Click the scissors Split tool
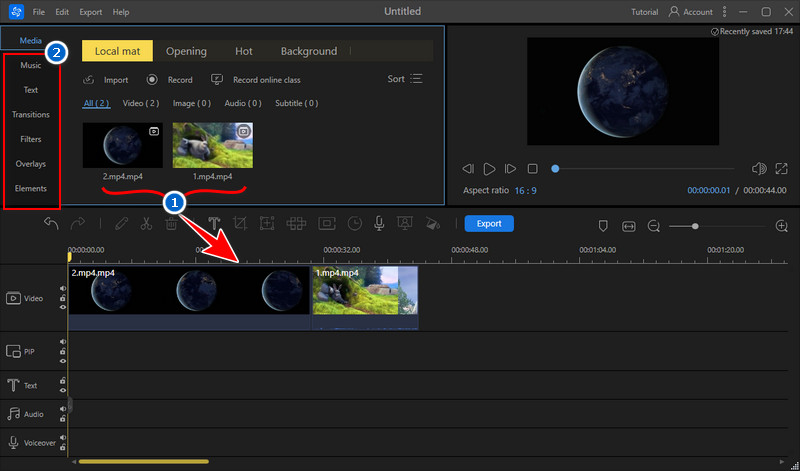800x471 pixels. click(x=146, y=224)
